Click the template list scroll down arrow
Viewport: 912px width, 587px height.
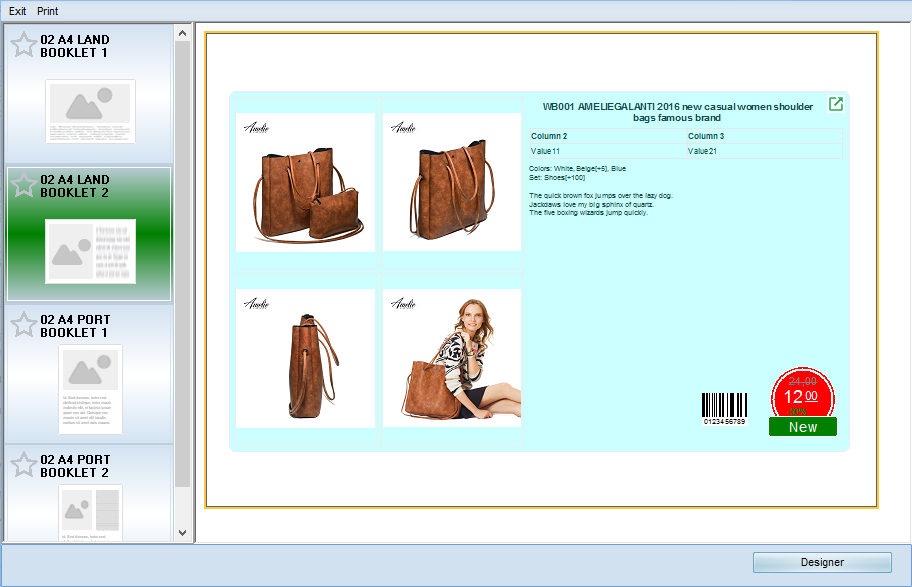coord(183,532)
